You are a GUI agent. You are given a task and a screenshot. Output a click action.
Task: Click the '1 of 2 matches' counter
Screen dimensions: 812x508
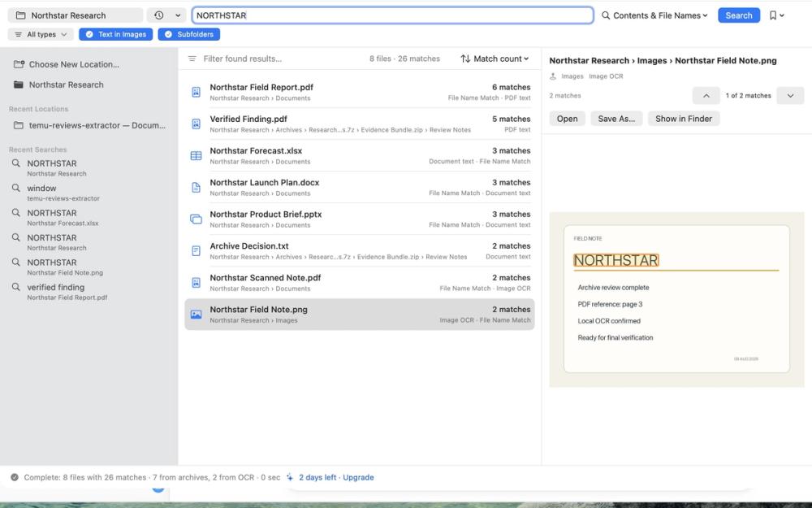[748, 95]
